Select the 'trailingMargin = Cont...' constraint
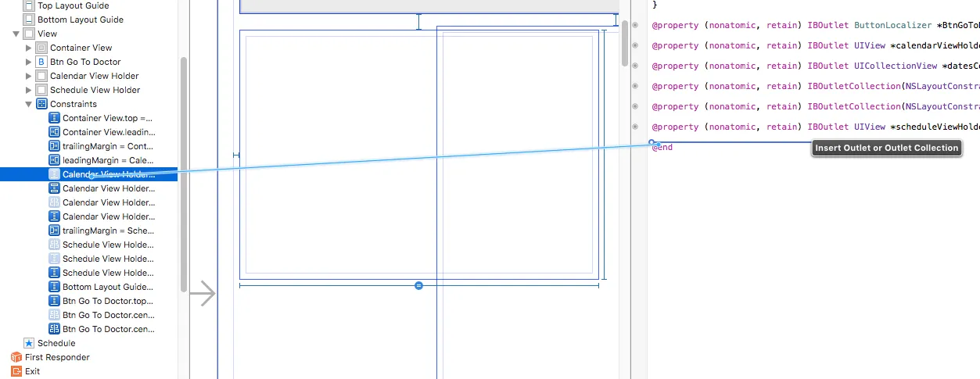The image size is (980, 379). pyautogui.click(x=108, y=146)
